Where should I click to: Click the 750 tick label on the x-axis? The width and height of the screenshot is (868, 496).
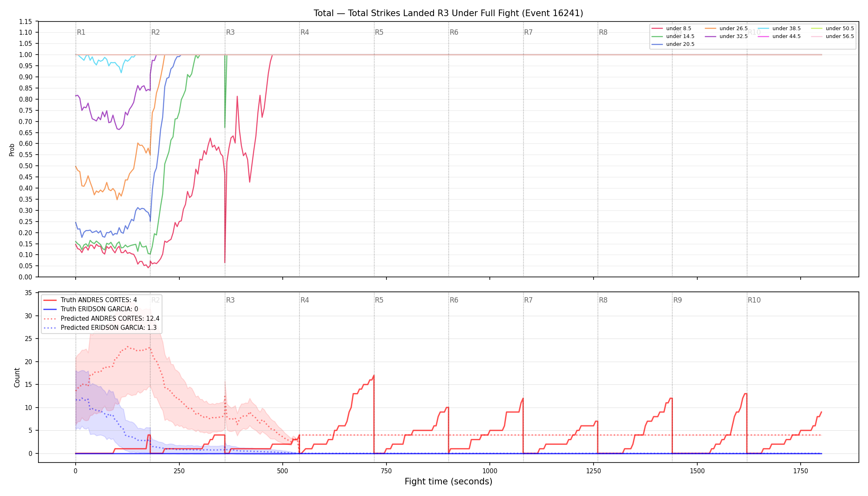tap(386, 471)
